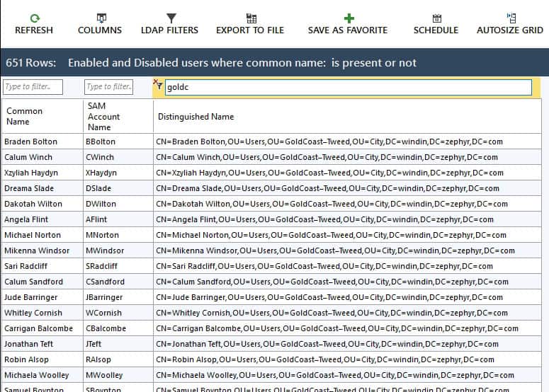Click the DSlade account cell
The height and width of the screenshot is (392, 549).
(x=118, y=188)
